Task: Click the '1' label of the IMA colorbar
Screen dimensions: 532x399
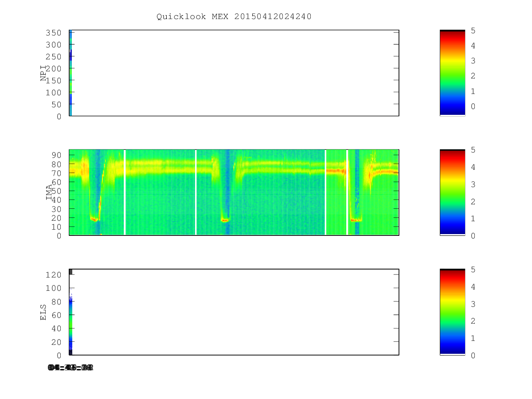Action: click(473, 219)
